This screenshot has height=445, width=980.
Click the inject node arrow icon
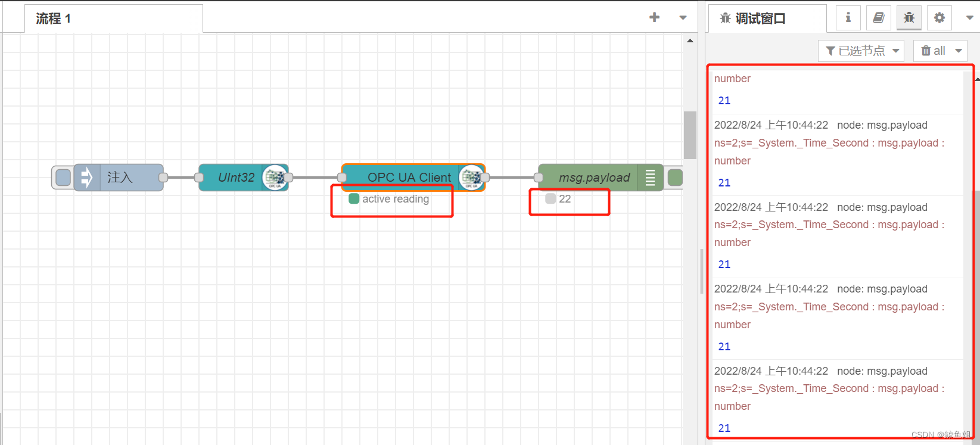[x=86, y=177]
